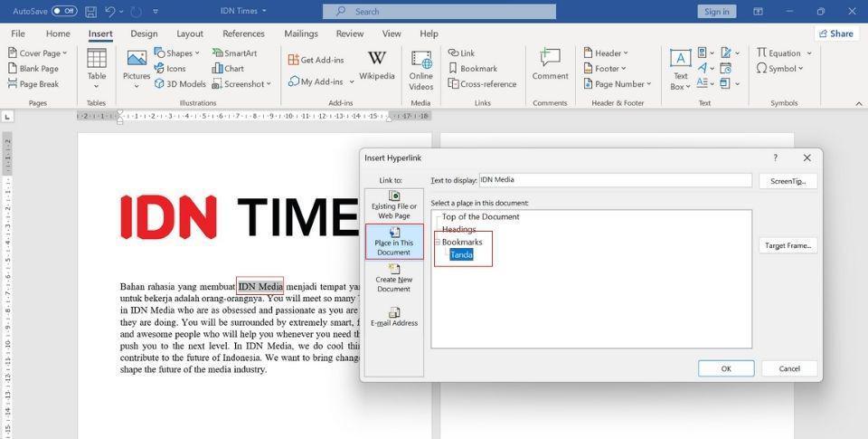
Task: Click the tab selector on ruler corner
Action: pyautogui.click(x=7, y=117)
